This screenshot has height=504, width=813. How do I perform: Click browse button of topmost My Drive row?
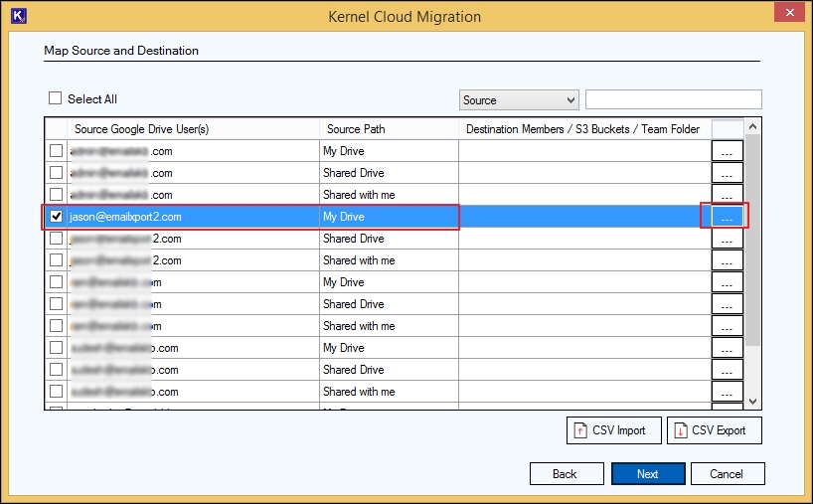pyautogui.click(x=727, y=151)
